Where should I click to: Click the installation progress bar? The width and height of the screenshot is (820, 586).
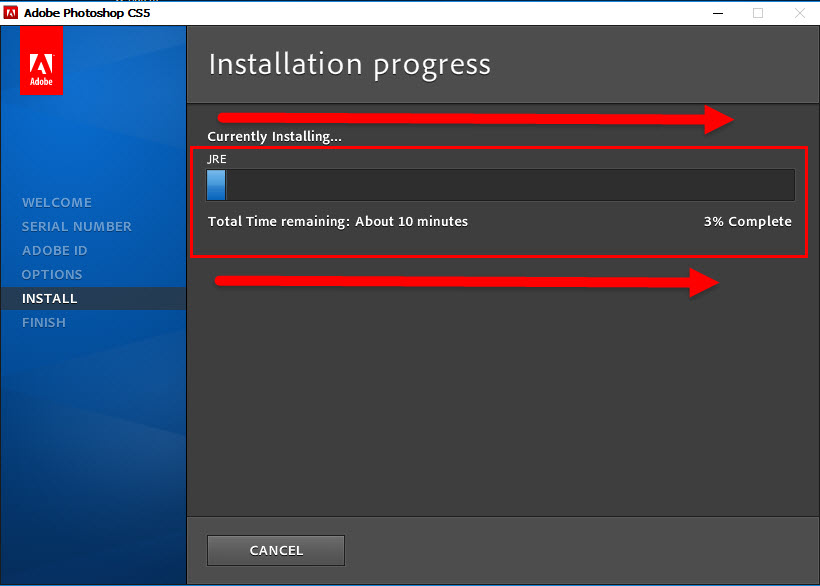(x=500, y=185)
